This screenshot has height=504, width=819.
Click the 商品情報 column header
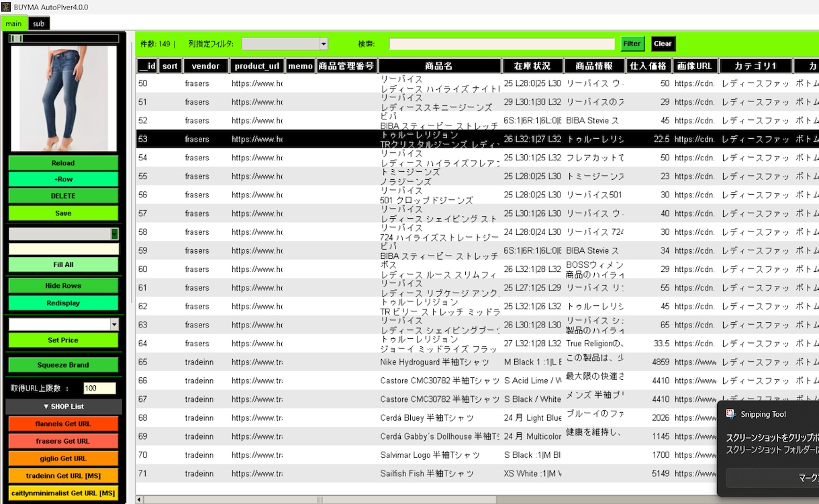coord(594,66)
